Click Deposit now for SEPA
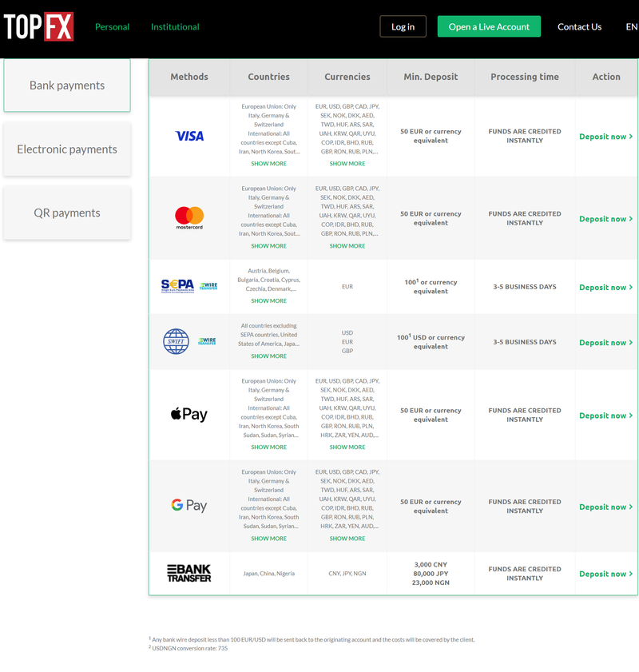This screenshot has width=639, height=672. pos(606,288)
